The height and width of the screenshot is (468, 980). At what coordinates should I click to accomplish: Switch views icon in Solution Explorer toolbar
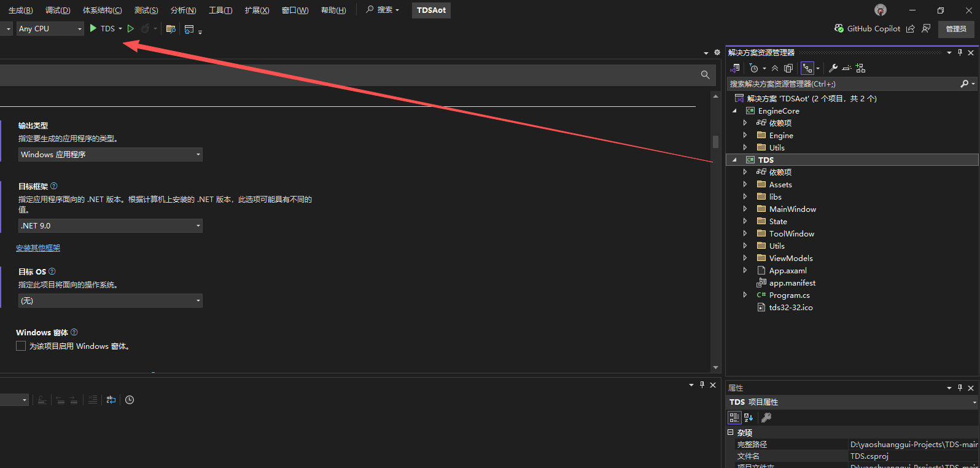(735, 68)
